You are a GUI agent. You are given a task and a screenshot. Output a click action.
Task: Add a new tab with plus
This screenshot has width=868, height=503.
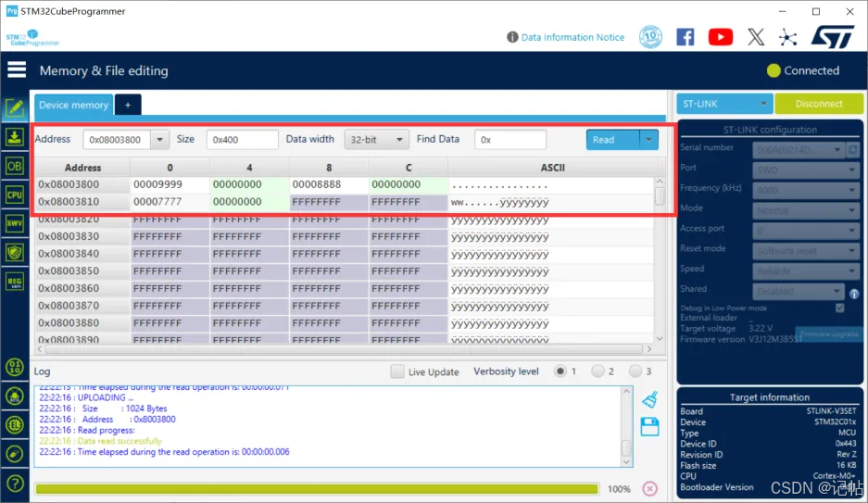(128, 105)
